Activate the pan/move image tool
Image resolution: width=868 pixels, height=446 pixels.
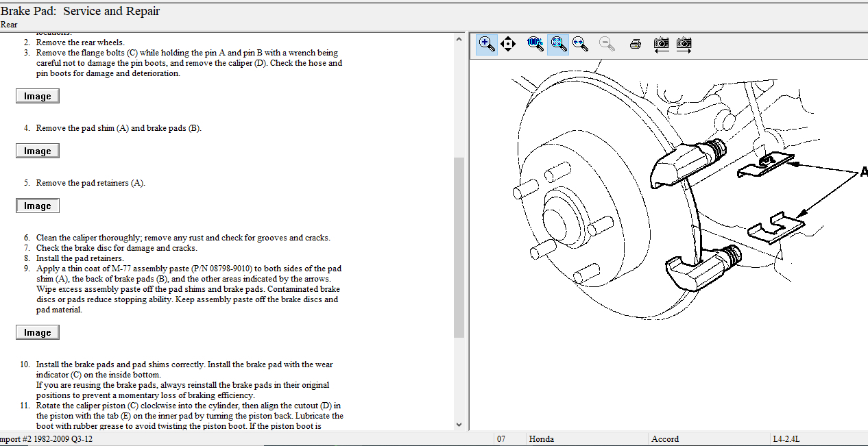click(508, 44)
